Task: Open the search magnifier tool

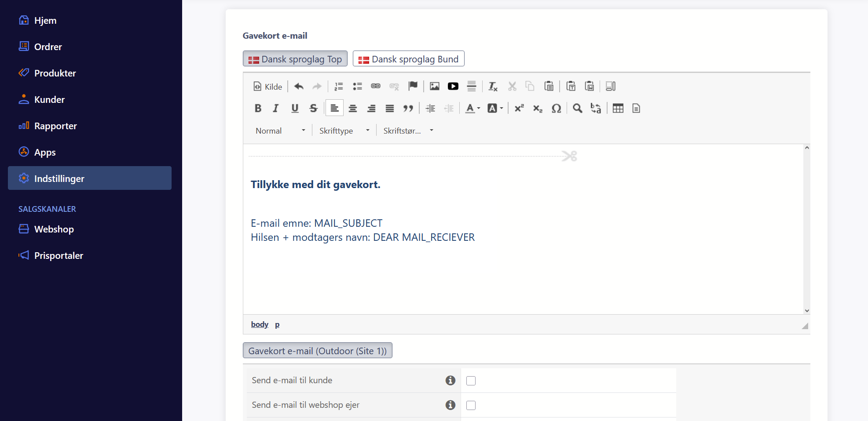Action: pos(577,109)
